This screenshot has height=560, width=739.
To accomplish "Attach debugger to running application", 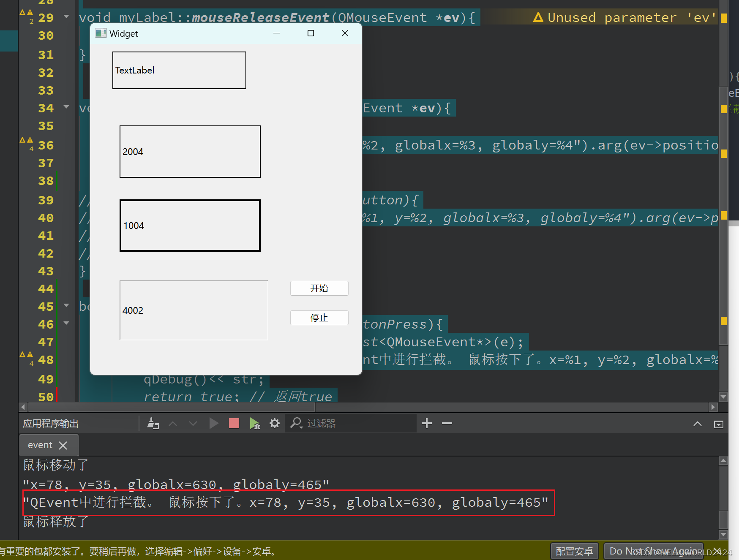I will 255,423.
